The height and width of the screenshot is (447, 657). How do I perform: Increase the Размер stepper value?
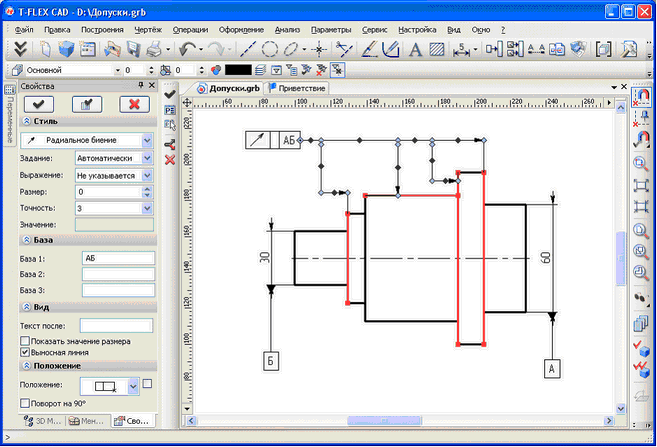(x=147, y=189)
